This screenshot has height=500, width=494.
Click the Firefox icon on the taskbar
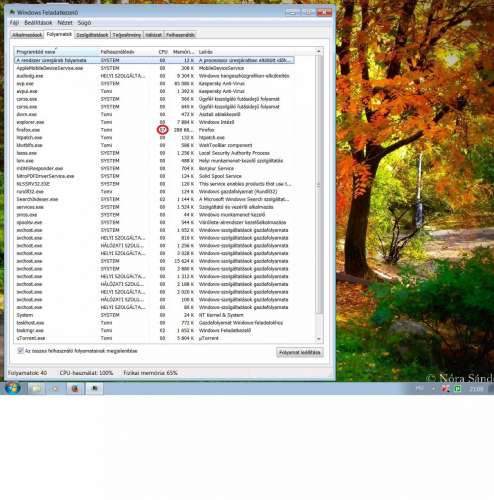(x=75, y=388)
